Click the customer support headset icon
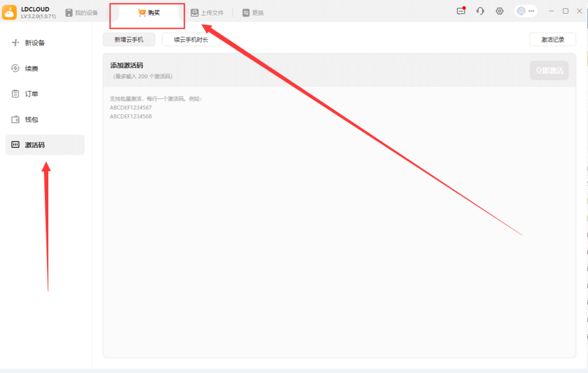Image resolution: width=588 pixels, height=373 pixels. [480, 11]
